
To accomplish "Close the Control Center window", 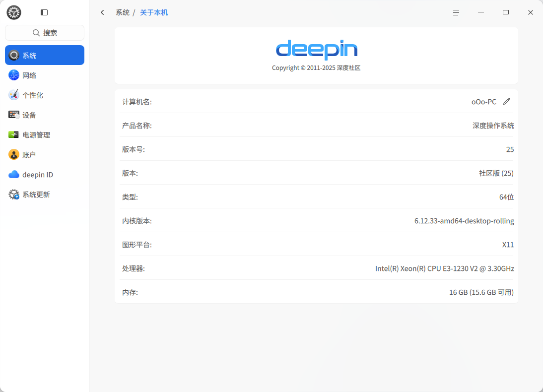I will [531, 12].
